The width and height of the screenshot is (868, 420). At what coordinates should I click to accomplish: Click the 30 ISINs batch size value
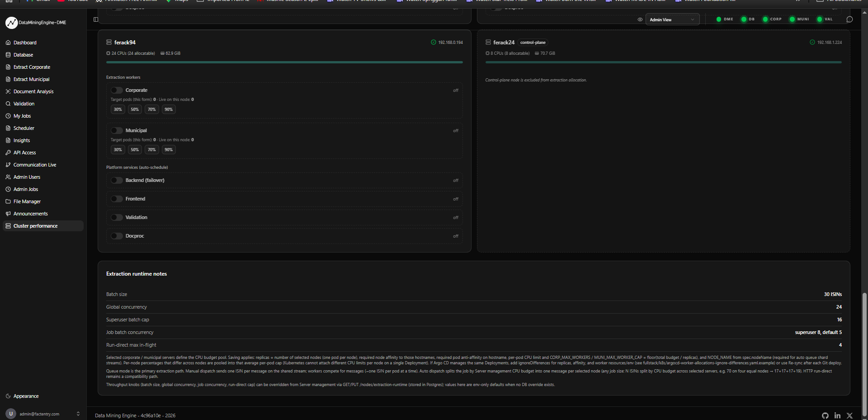(833, 294)
